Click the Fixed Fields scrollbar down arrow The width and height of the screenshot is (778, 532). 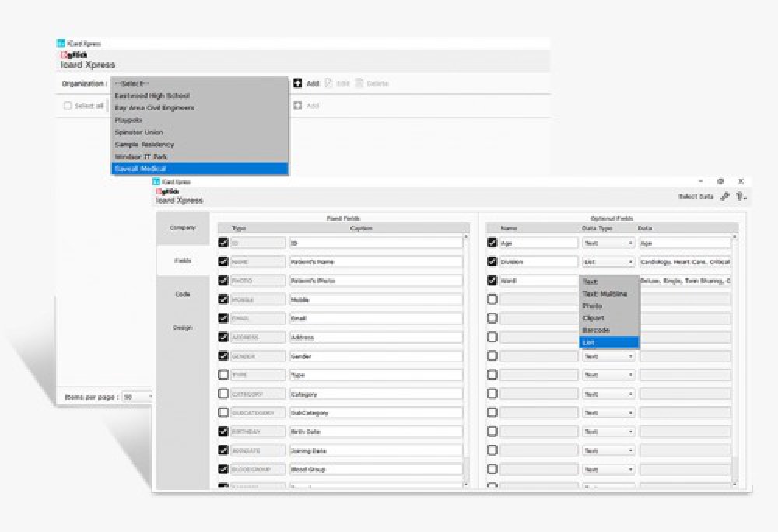466,484
